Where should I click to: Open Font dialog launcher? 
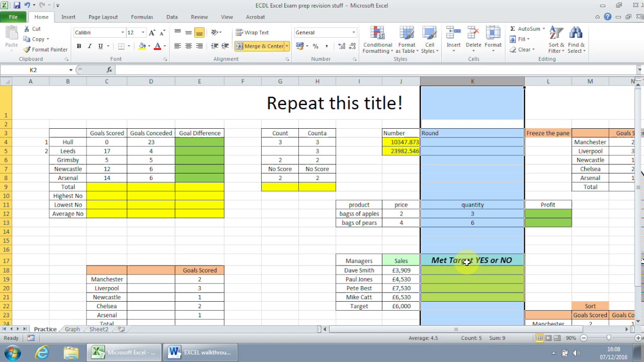point(165,59)
